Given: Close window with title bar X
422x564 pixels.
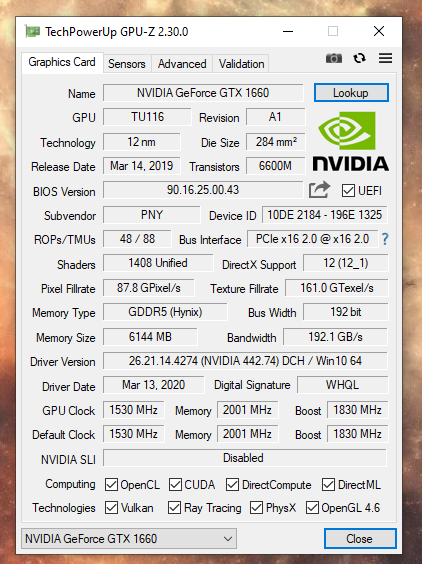Looking at the screenshot, I should pyautogui.click(x=379, y=32).
